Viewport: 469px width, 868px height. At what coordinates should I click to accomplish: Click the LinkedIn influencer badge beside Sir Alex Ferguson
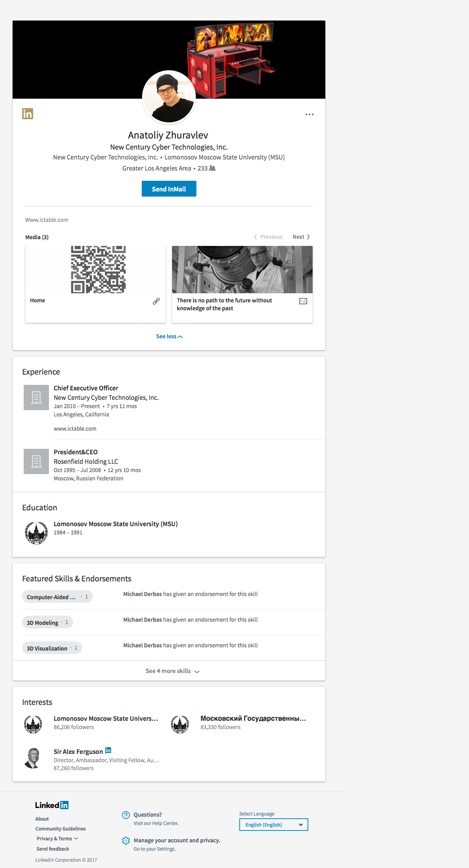click(108, 750)
